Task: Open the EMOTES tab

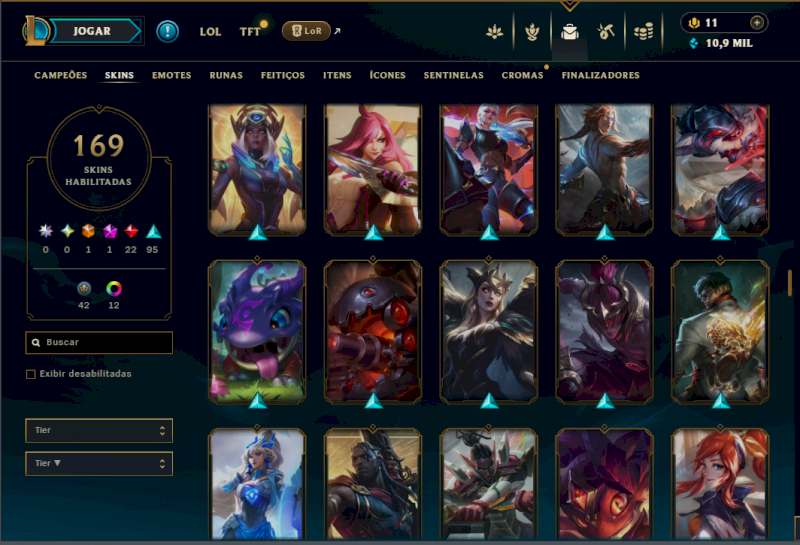Action: [x=171, y=75]
